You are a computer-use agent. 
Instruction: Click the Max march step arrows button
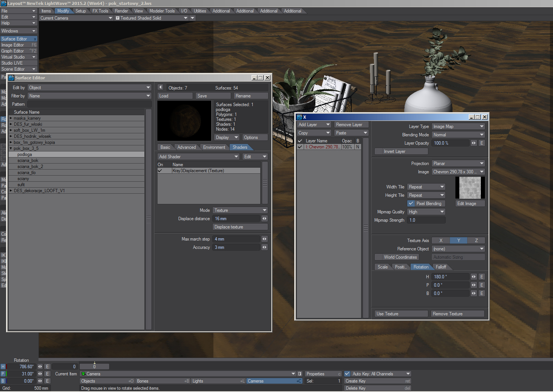pos(264,239)
